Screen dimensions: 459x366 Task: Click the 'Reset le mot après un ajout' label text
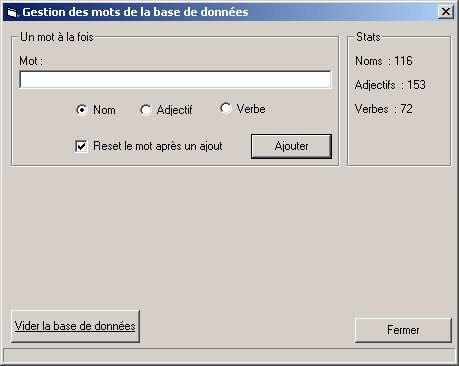[x=158, y=146]
